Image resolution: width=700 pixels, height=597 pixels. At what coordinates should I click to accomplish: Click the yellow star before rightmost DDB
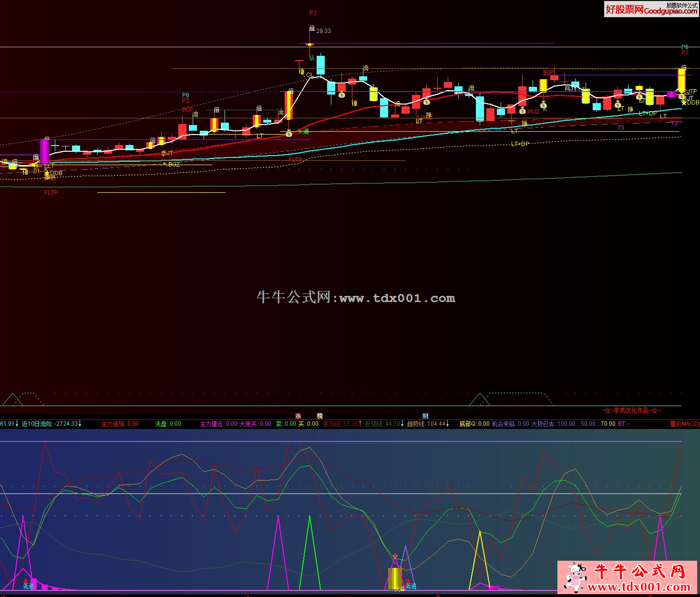(684, 103)
